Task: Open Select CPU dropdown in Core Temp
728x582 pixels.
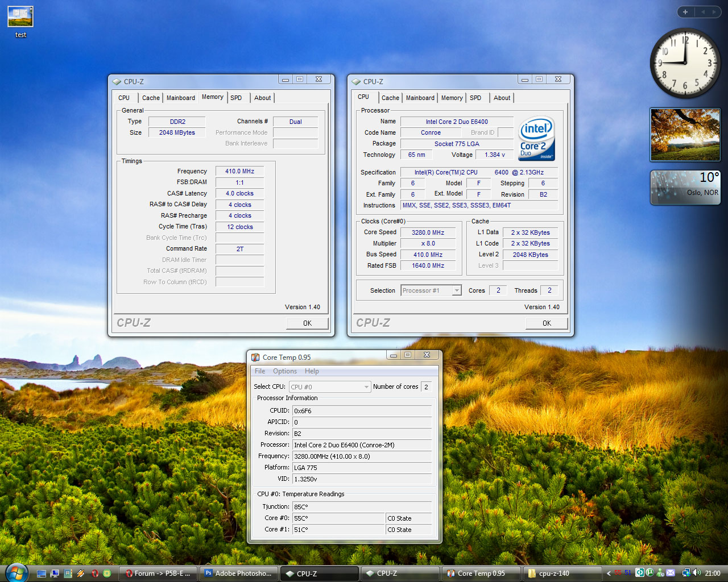Action: coord(330,387)
